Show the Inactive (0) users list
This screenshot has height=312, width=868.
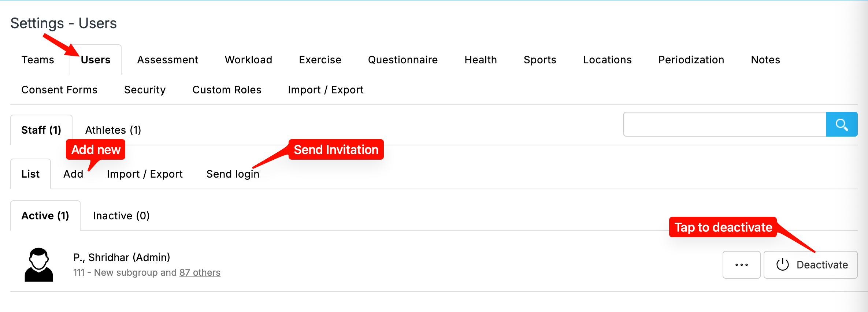121,216
